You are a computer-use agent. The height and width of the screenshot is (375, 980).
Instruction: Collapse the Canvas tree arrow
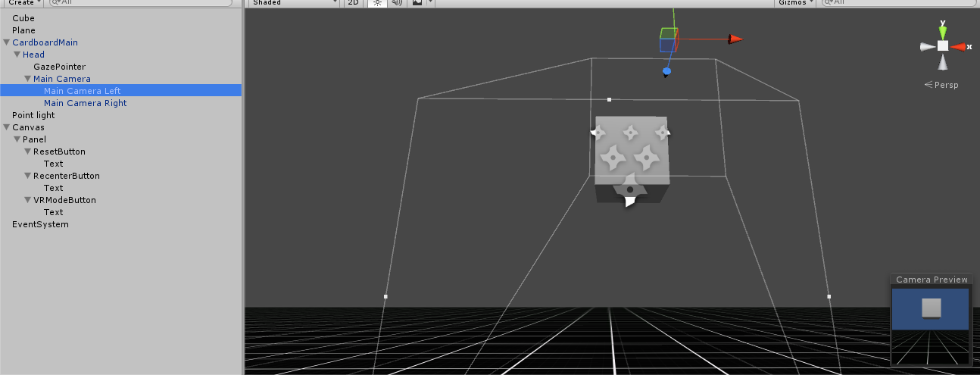(x=7, y=127)
